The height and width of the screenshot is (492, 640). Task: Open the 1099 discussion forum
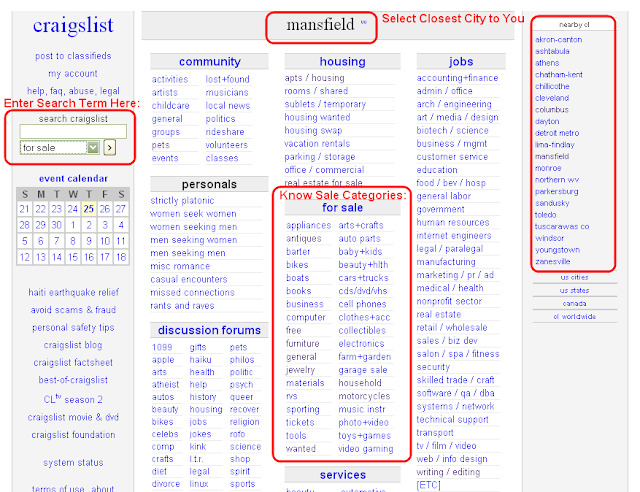(x=162, y=347)
